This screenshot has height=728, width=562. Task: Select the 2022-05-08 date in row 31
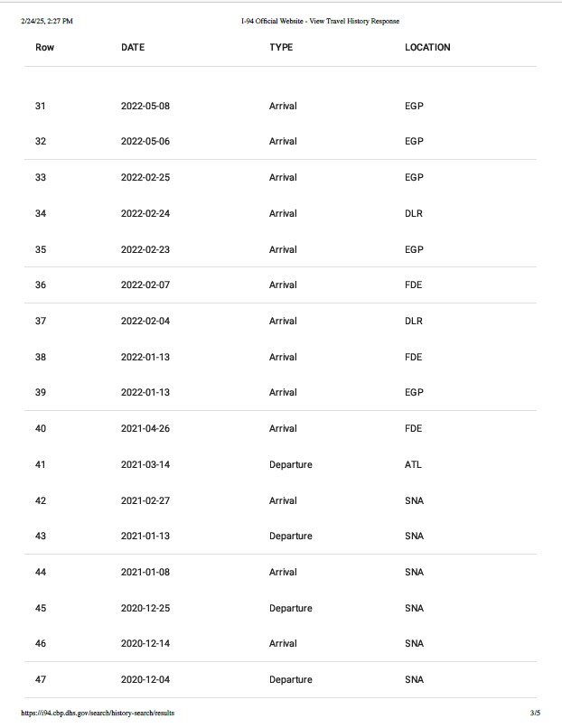coord(145,106)
